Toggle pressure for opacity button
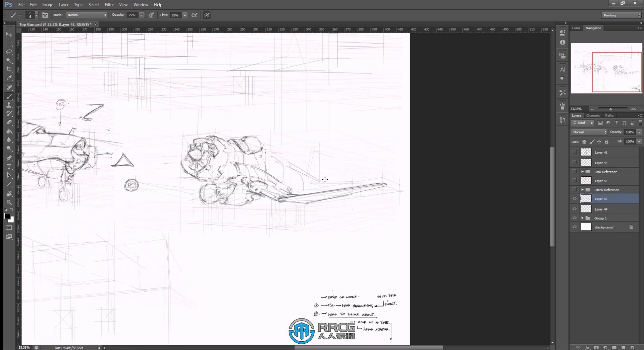This screenshot has height=350, width=644. click(x=152, y=15)
